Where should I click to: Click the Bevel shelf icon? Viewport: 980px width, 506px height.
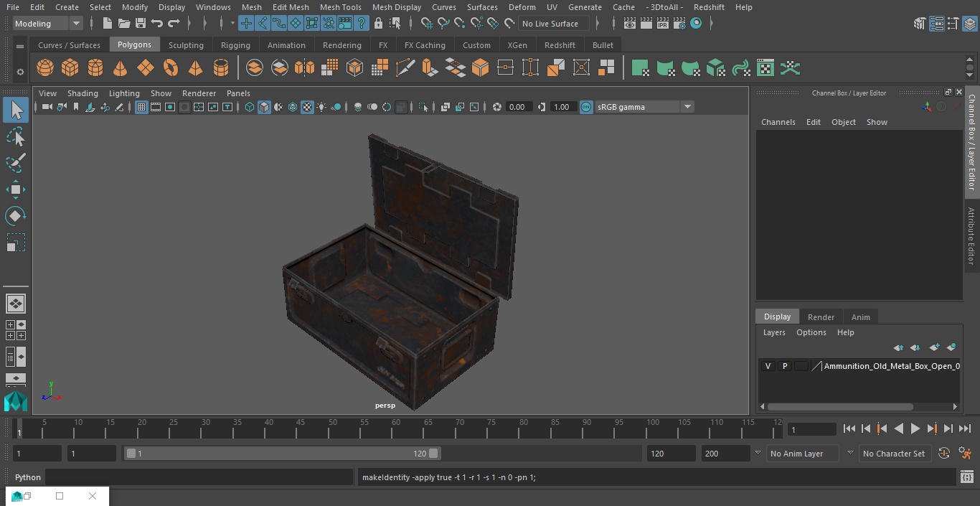click(481, 68)
